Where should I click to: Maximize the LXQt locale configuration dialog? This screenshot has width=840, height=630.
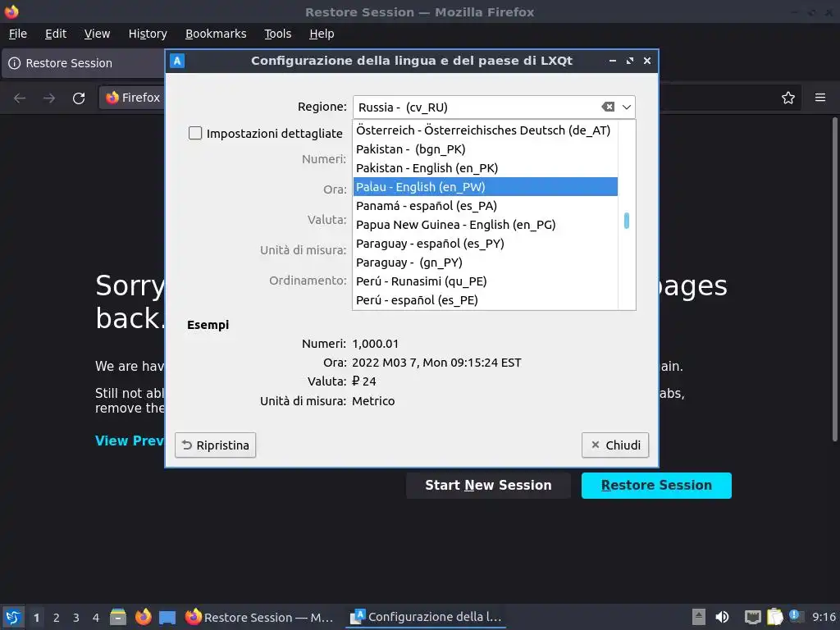630,61
